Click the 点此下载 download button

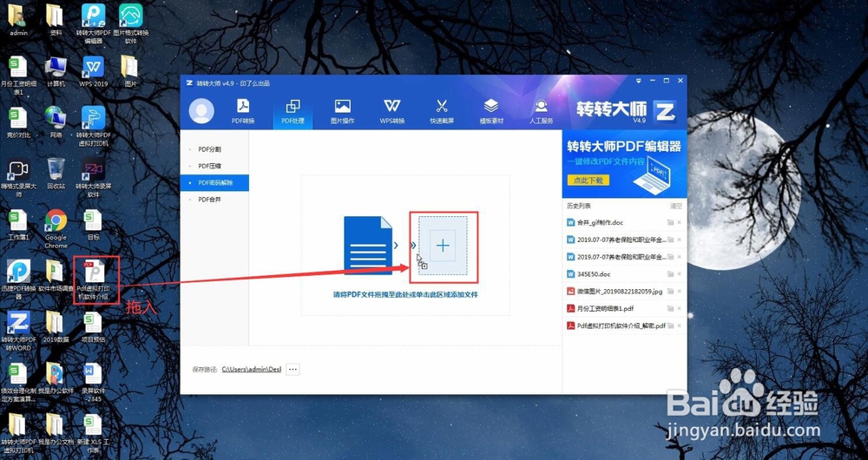point(588,181)
